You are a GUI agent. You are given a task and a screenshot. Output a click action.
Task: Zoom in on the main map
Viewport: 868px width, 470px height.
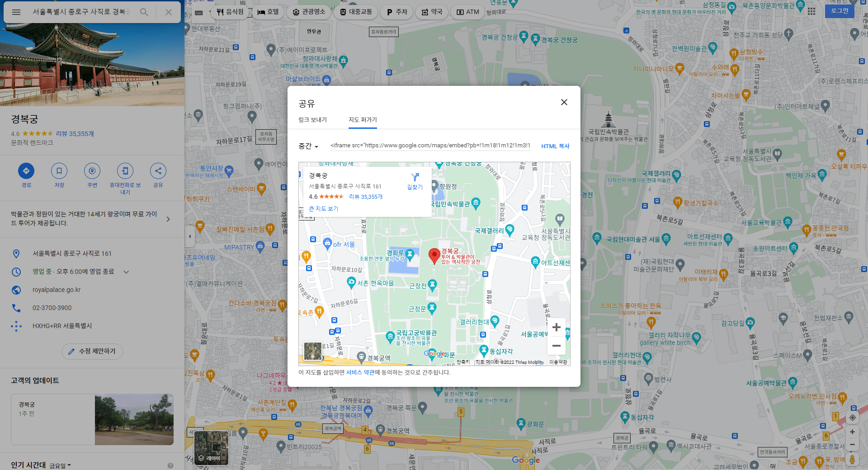tap(852, 432)
